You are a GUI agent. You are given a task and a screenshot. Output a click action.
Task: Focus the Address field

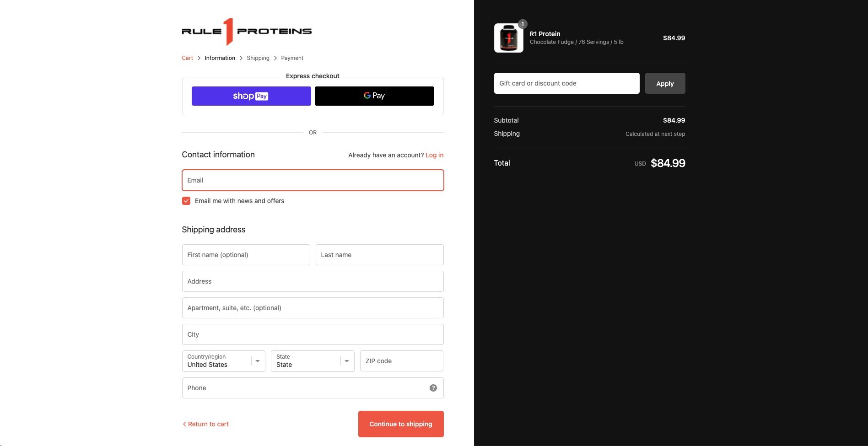(x=313, y=281)
